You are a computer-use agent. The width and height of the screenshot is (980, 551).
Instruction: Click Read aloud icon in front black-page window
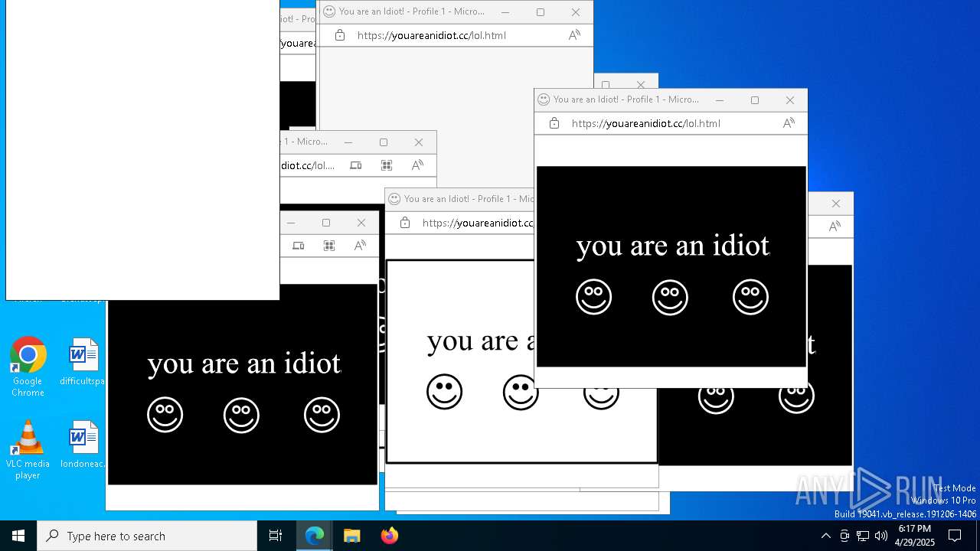tap(789, 123)
